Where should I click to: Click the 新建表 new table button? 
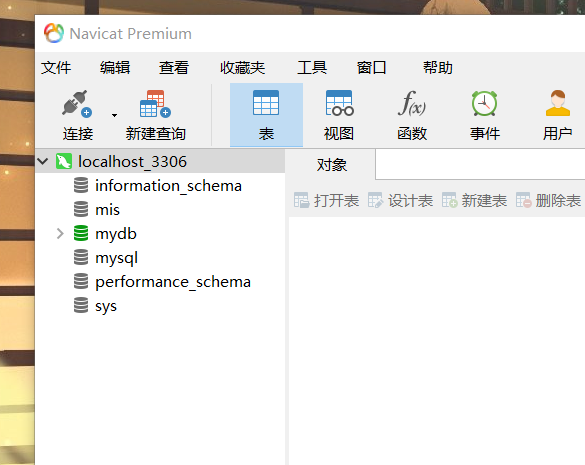click(x=474, y=200)
